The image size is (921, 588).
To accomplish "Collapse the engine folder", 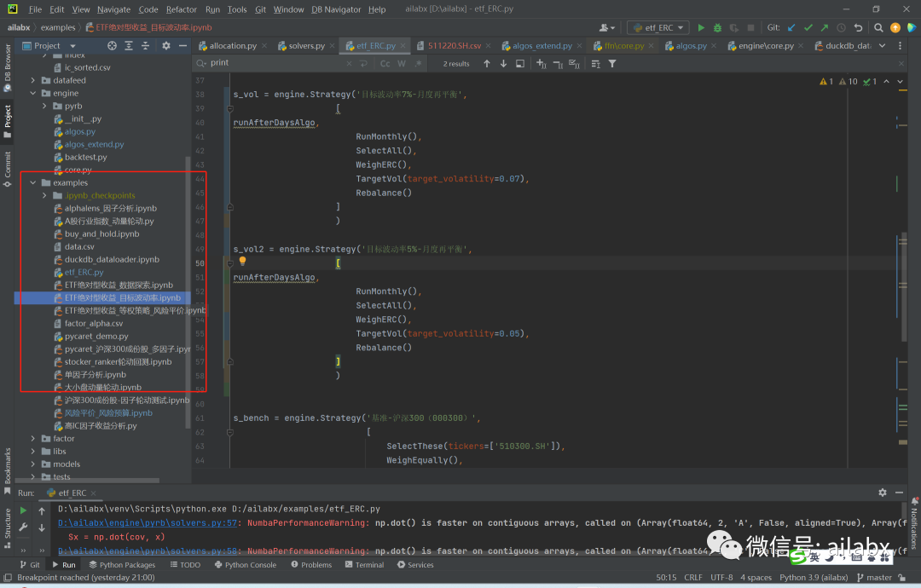I will coord(33,93).
